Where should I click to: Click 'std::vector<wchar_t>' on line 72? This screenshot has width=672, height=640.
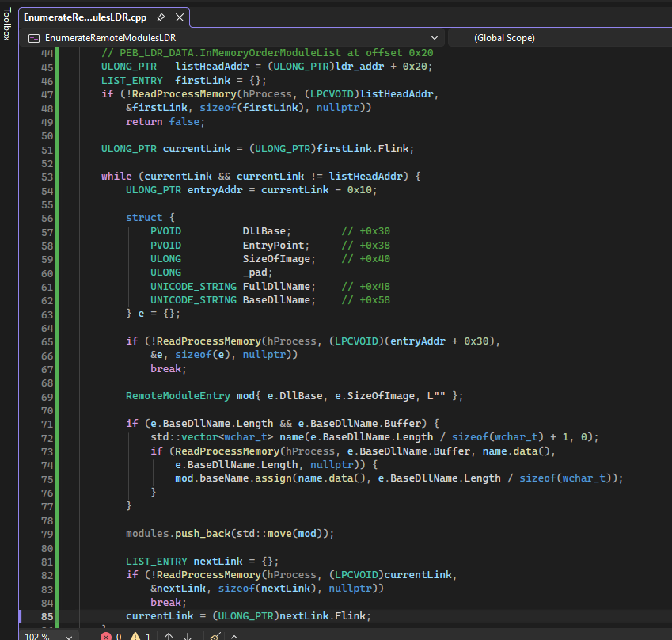pyautogui.click(x=211, y=437)
